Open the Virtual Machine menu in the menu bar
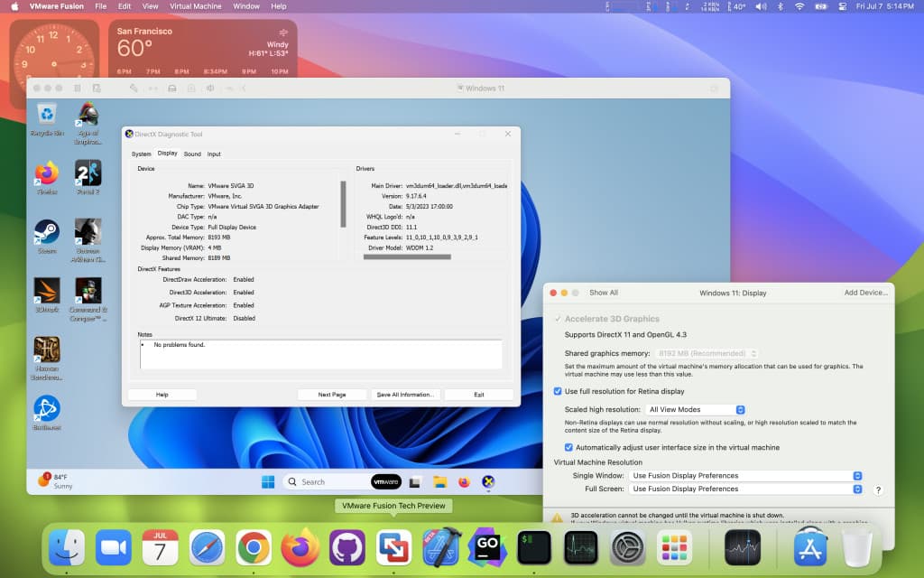 click(198, 5)
